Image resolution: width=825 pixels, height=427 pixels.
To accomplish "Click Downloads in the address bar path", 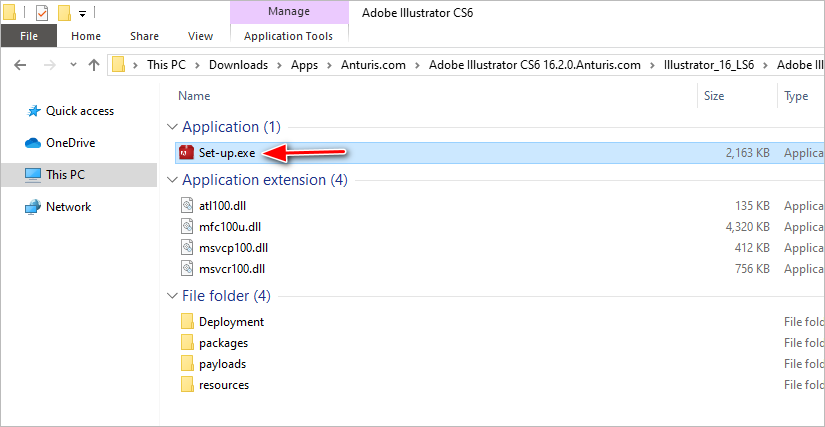I will (237, 65).
